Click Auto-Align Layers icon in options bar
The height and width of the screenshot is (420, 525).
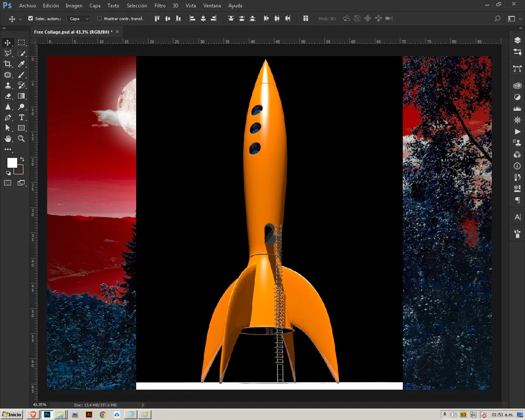306,18
